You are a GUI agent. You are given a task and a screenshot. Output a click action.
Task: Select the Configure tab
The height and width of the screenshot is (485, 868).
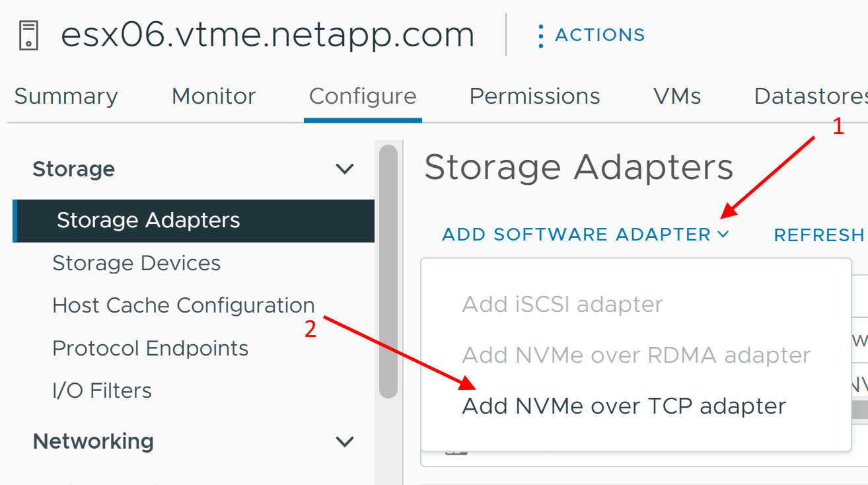(363, 96)
